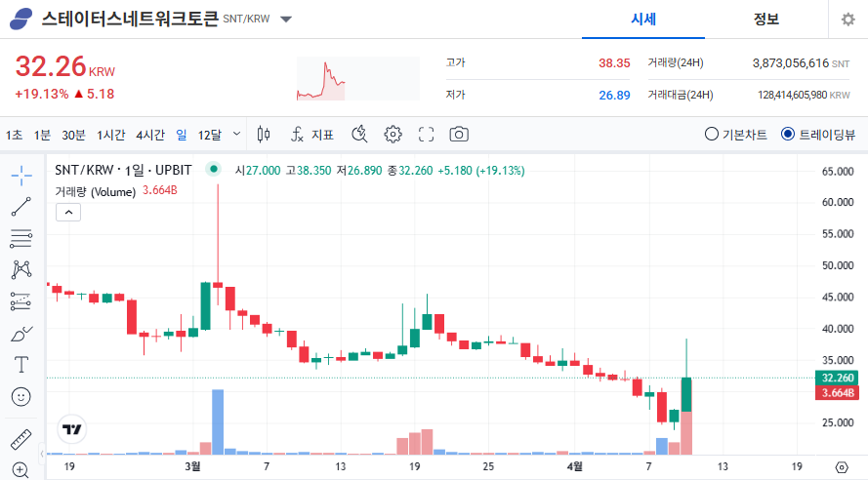This screenshot has height=480, width=868.
Task: Open the 지표 indicators menu
Action: click(312, 135)
